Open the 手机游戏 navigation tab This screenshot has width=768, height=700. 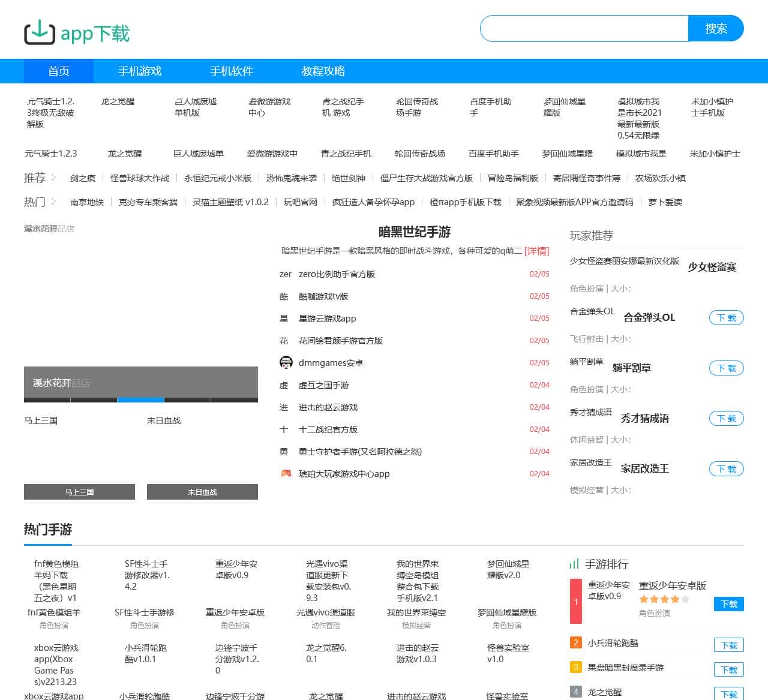[140, 71]
